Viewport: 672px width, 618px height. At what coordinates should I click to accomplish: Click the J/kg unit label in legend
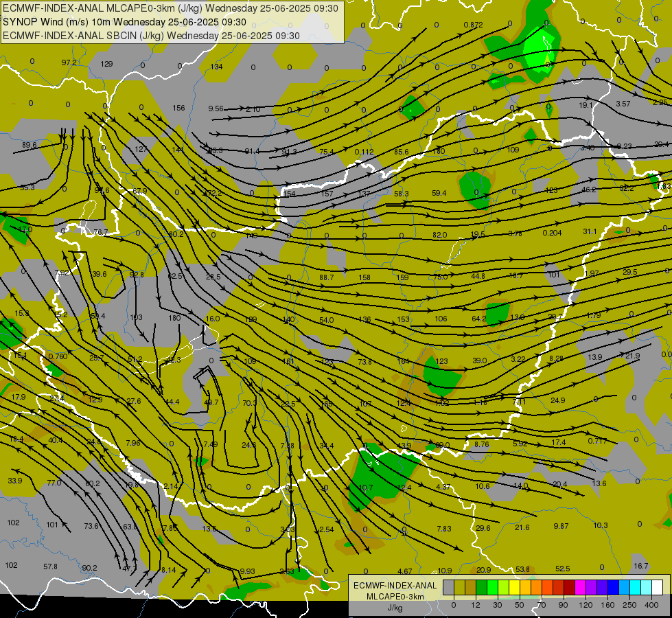coord(395,608)
